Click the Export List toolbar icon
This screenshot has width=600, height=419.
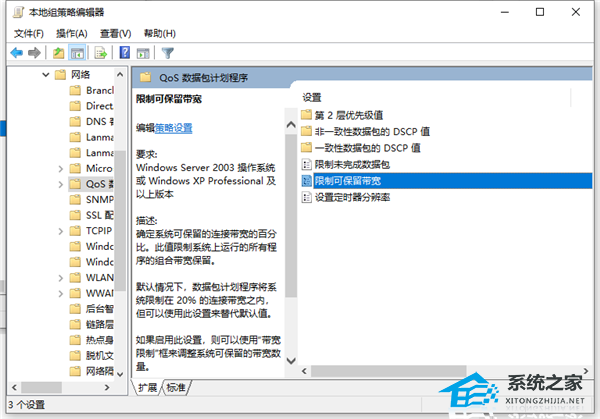click(101, 52)
